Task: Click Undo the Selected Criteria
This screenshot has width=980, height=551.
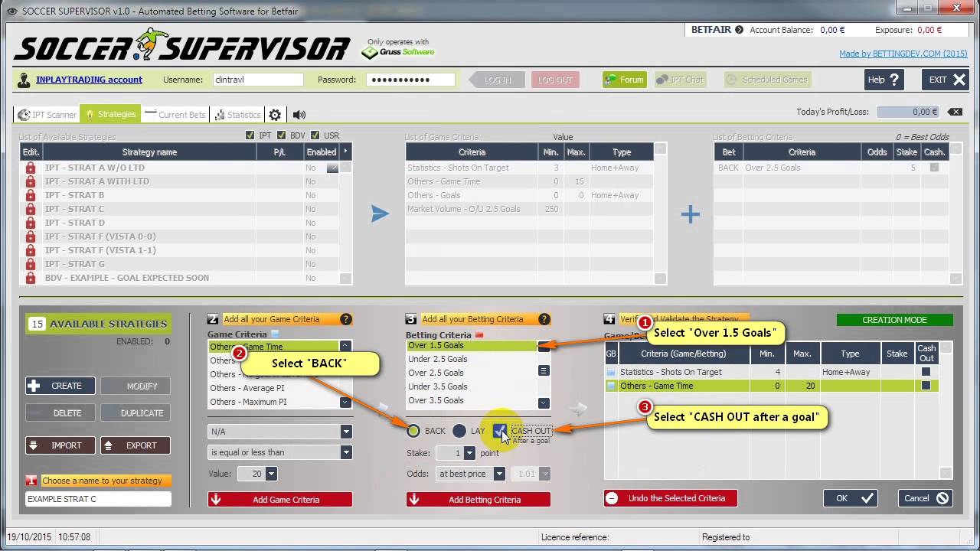Action: click(x=671, y=498)
